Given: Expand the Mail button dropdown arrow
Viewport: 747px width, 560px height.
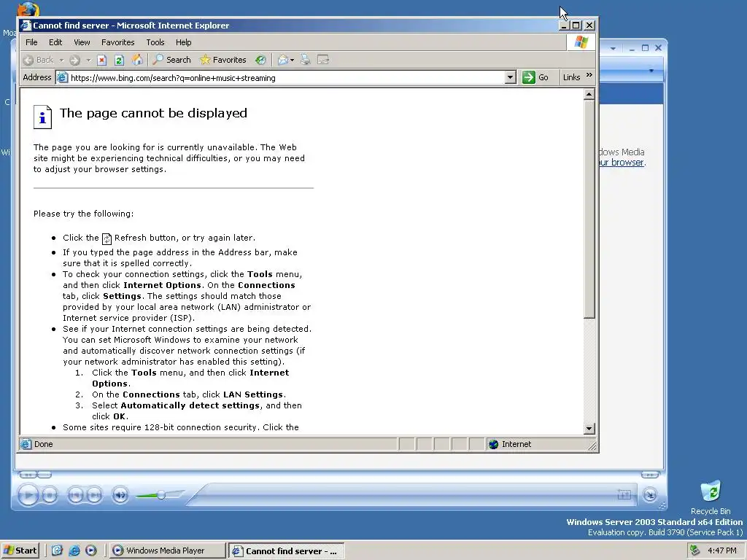Looking at the screenshot, I should coord(292,60).
